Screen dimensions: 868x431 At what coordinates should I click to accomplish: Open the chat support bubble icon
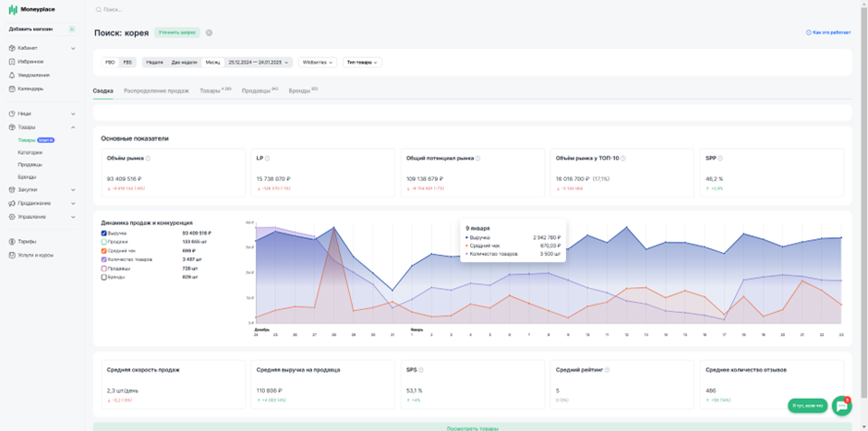point(841,405)
